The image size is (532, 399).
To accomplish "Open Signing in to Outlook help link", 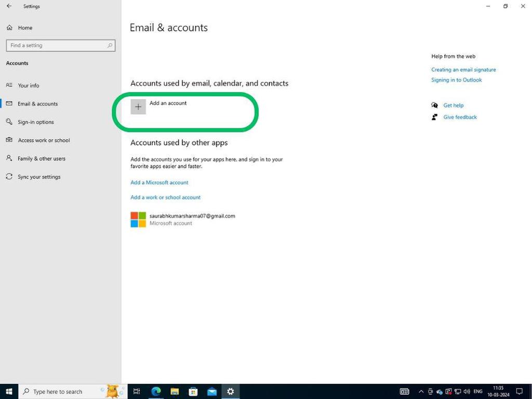I will click(x=456, y=79).
